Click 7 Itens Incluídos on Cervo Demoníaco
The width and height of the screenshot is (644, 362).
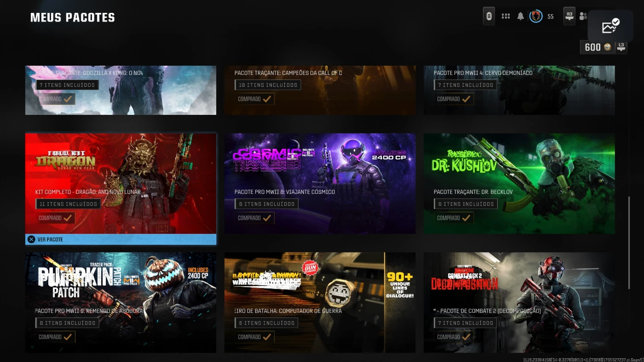click(466, 85)
